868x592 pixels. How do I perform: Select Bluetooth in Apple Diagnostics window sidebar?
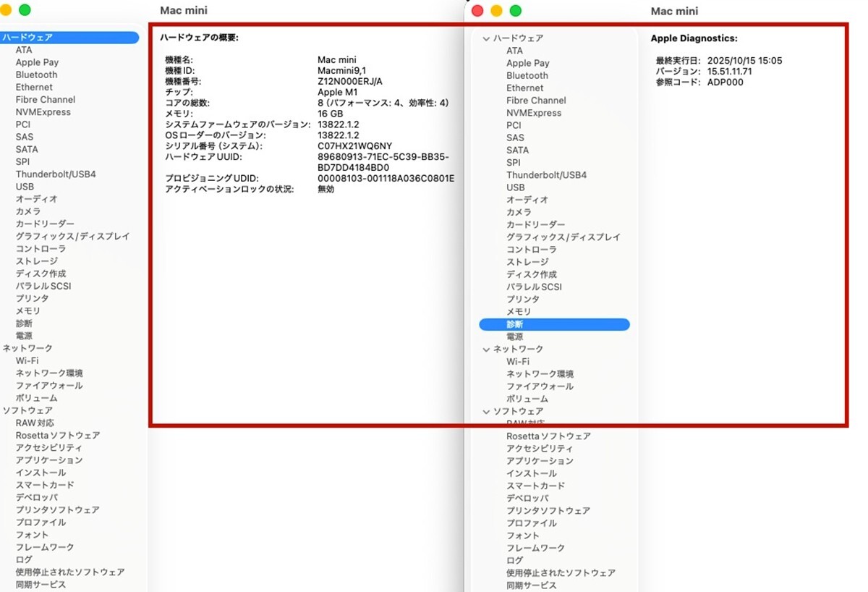(x=527, y=75)
